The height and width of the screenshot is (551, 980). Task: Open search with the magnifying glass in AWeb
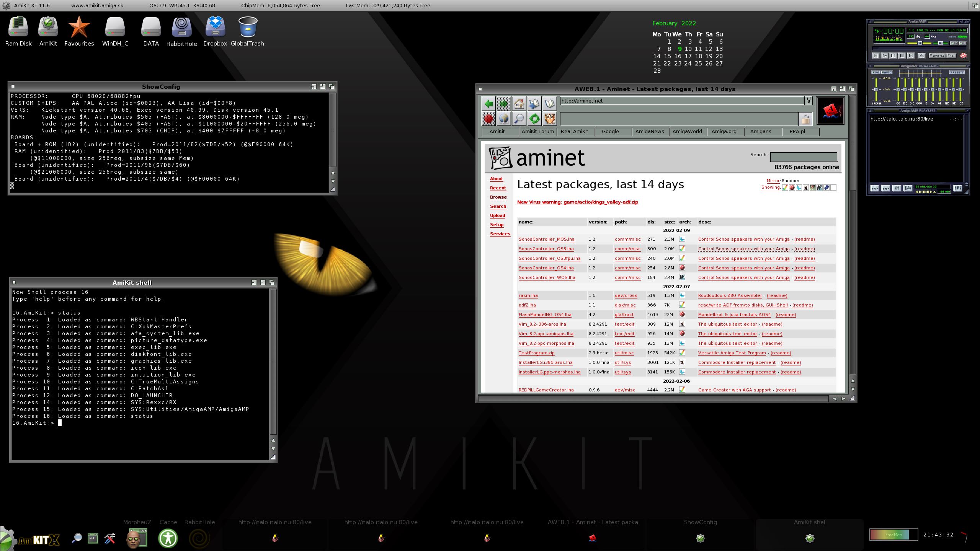click(x=519, y=119)
